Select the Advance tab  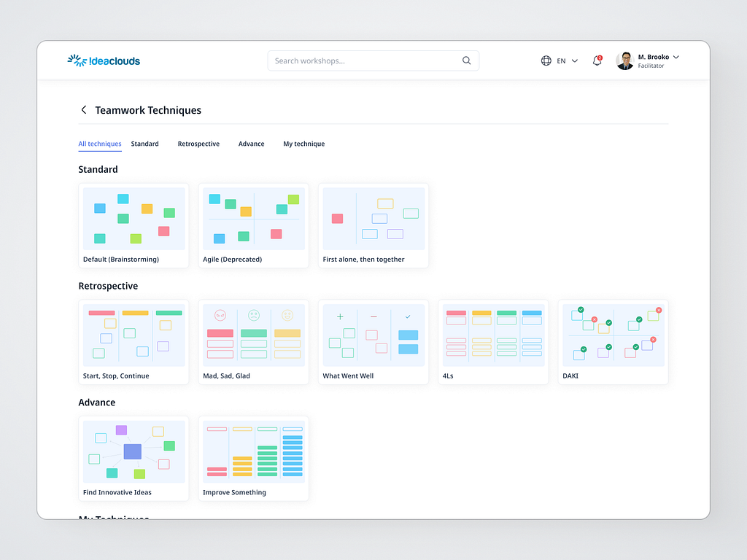click(x=251, y=144)
